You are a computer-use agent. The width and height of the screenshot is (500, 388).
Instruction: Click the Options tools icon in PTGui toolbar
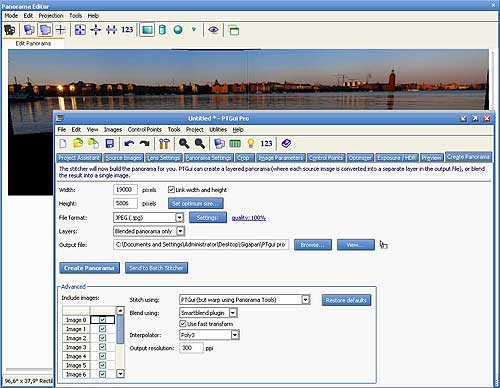coord(164,144)
